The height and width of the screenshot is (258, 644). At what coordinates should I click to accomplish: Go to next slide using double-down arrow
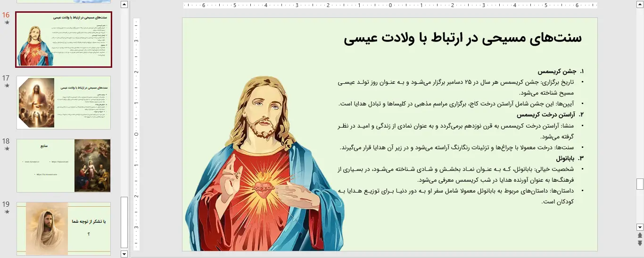point(640,243)
